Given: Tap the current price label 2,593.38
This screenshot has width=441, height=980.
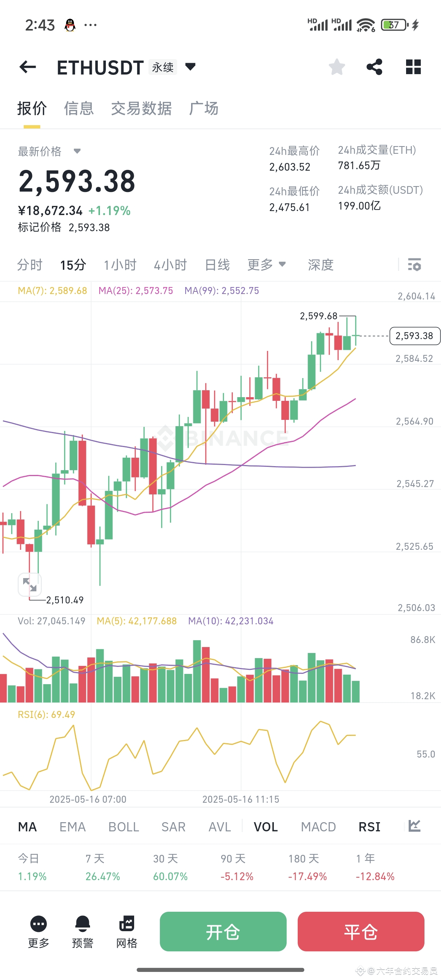Looking at the screenshot, I should (414, 336).
